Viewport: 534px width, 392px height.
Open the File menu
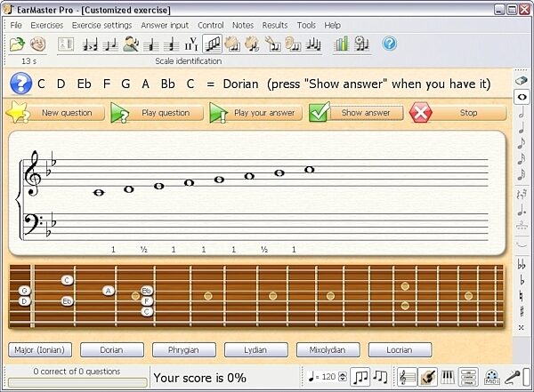(16, 25)
